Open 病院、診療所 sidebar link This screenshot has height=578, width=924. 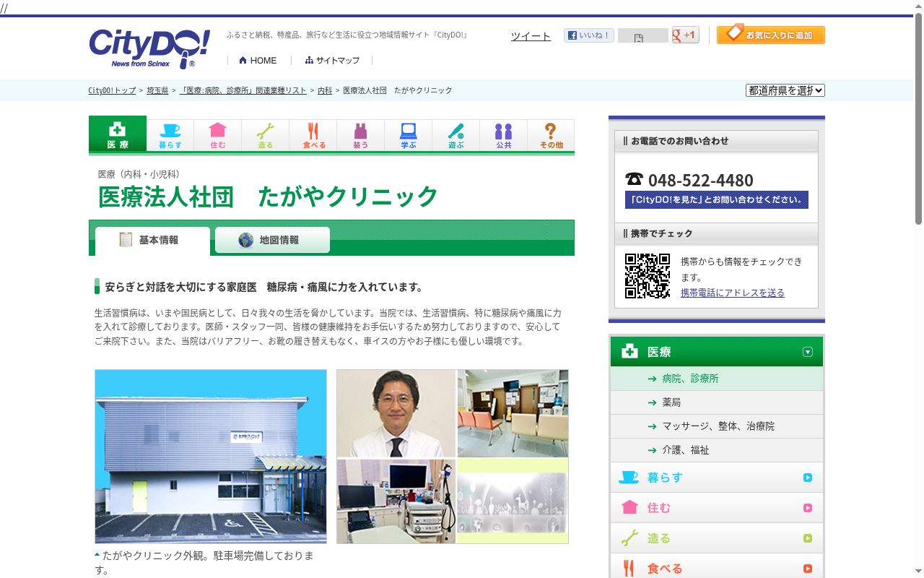[x=690, y=379]
